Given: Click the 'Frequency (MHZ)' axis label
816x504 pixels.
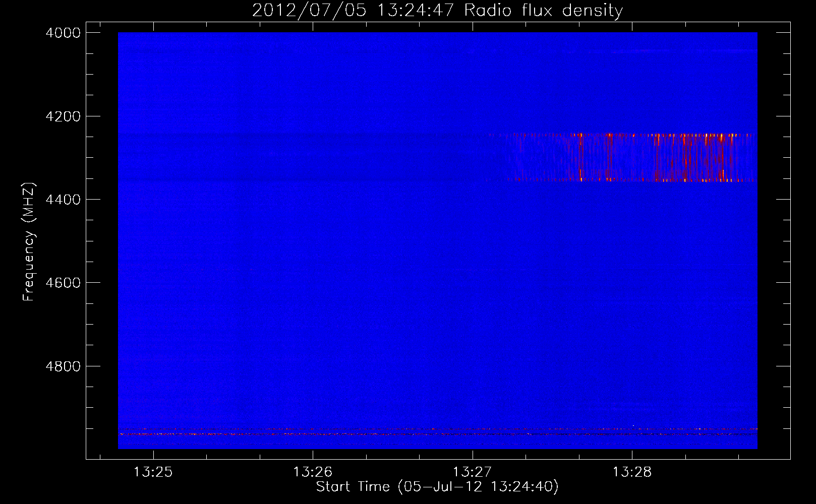Looking at the screenshot, I should tap(29, 242).
